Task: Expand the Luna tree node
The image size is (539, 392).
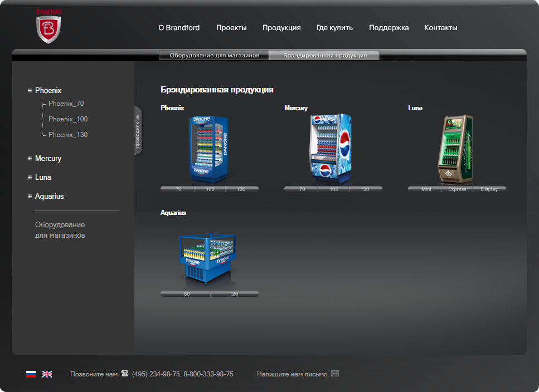Action: [30, 178]
